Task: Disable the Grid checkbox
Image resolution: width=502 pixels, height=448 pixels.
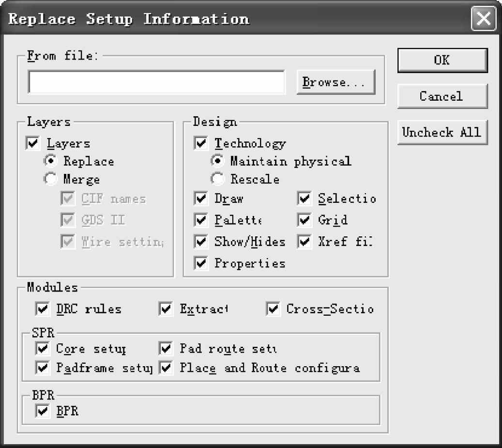Action: 304,220
